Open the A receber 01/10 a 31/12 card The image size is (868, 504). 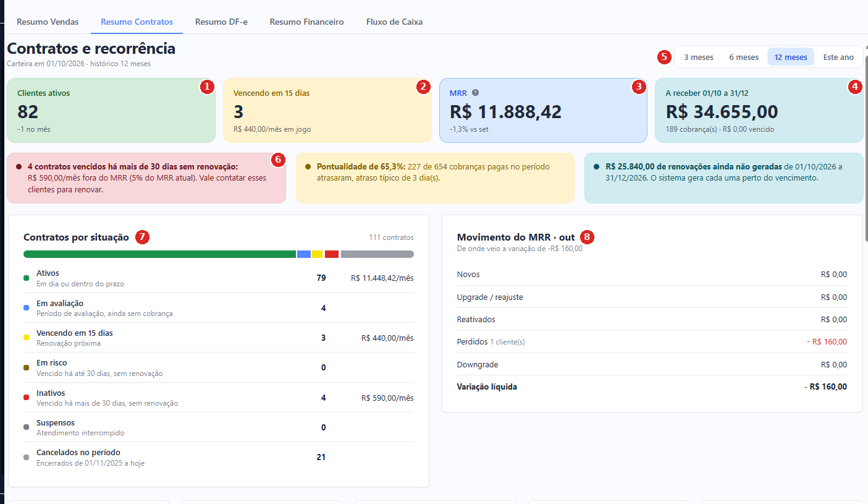[x=759, y=111]
